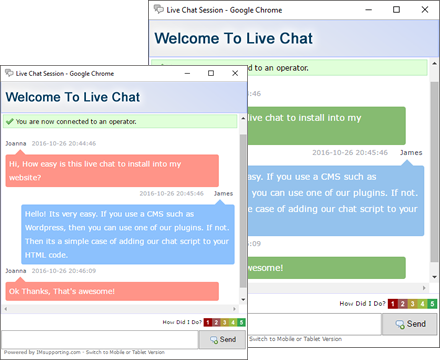Maximize the back Live Chat window

tap(396, 10)
